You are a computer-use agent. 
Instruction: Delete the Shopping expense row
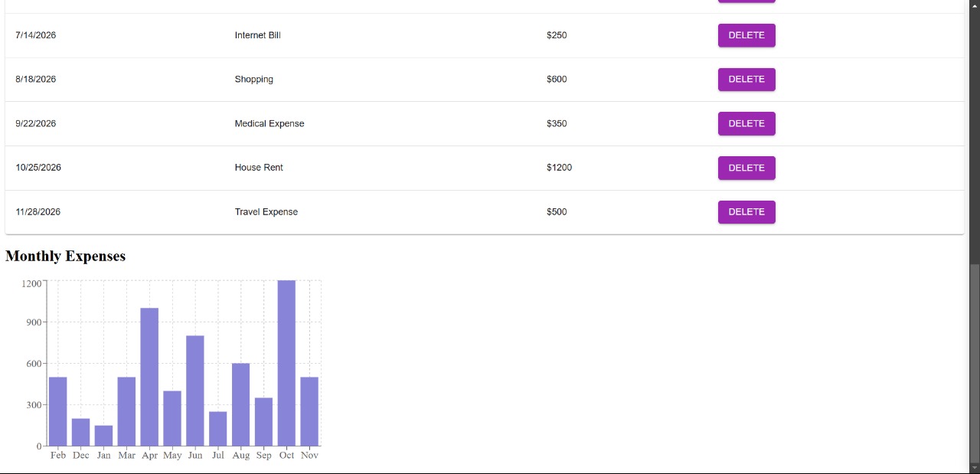coord(746,80)
